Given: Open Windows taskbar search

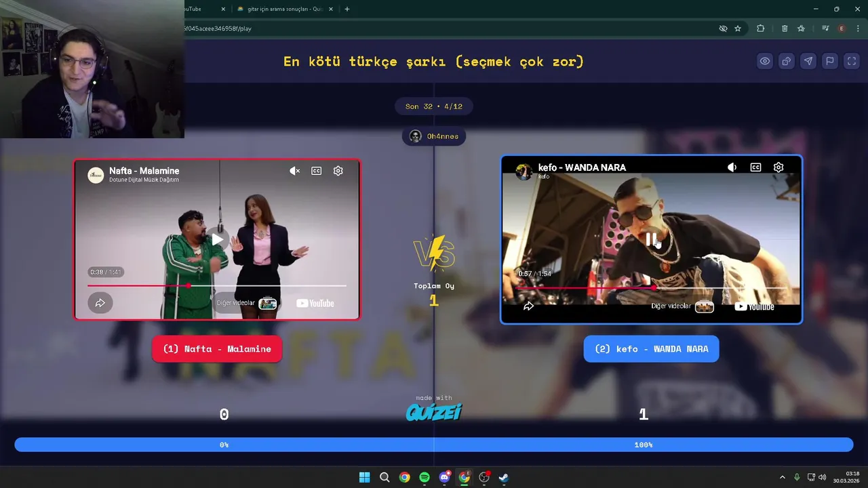Looking at the screenshot, I should pyautogui.click(x=384, y=477).
